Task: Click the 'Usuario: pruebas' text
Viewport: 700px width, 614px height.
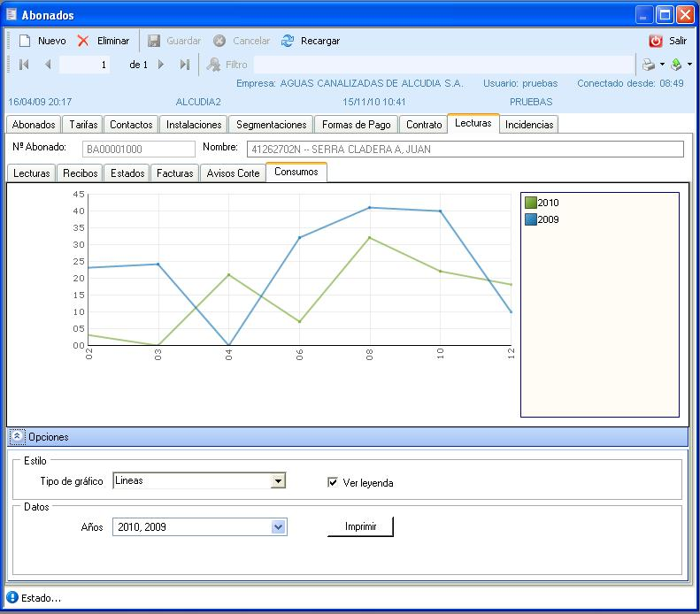Action: point(520,83)
